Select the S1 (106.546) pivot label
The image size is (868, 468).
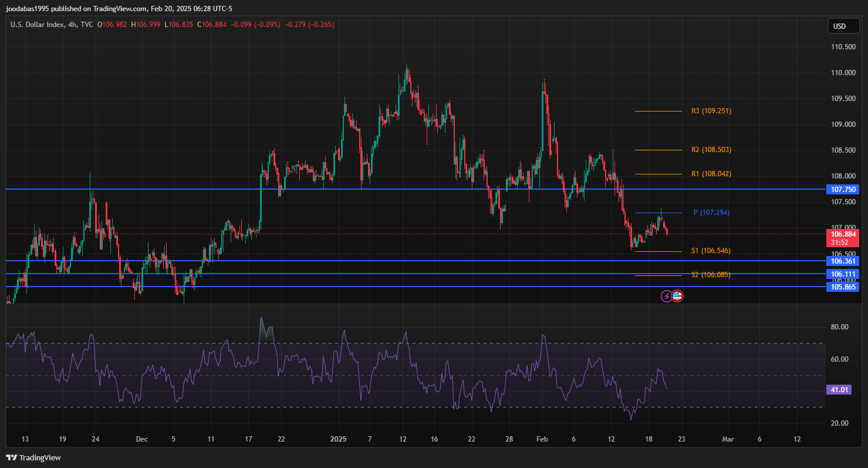coord(711,251)
